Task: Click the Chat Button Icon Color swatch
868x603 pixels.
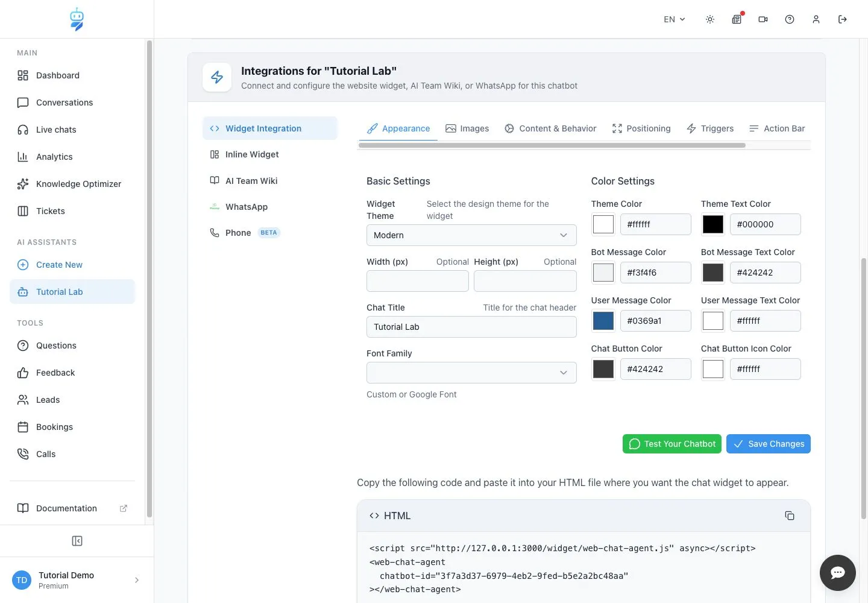Action: click(x=713, y=369)
